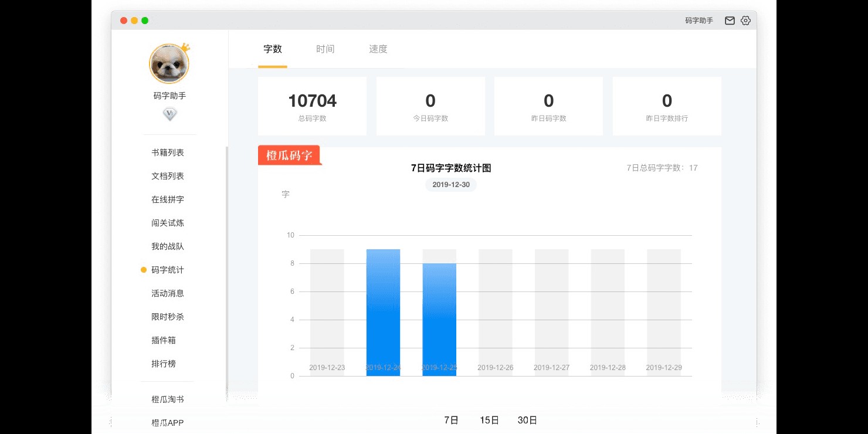Open 书籍列表 in sidebar
Screen dimensions: 868x434
pyautogui.click(x=168, y=152)
